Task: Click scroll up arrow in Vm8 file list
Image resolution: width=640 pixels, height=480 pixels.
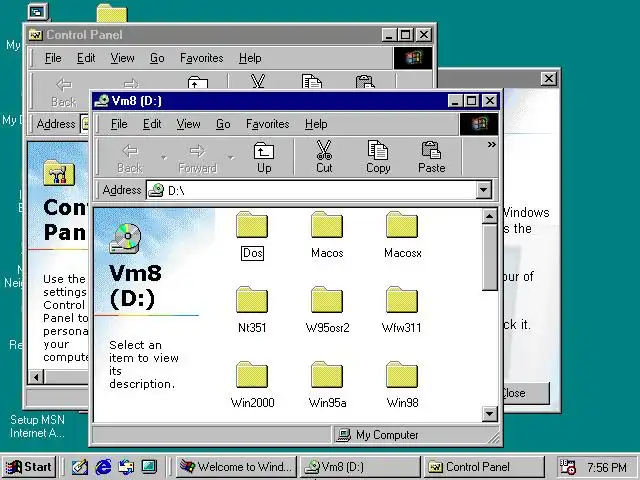Action: pos(489,216)
